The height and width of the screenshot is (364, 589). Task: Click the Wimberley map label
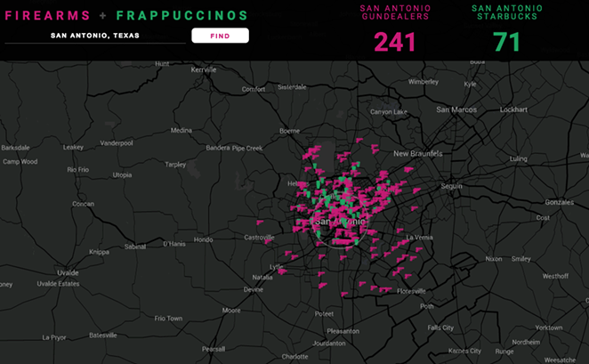424,82
